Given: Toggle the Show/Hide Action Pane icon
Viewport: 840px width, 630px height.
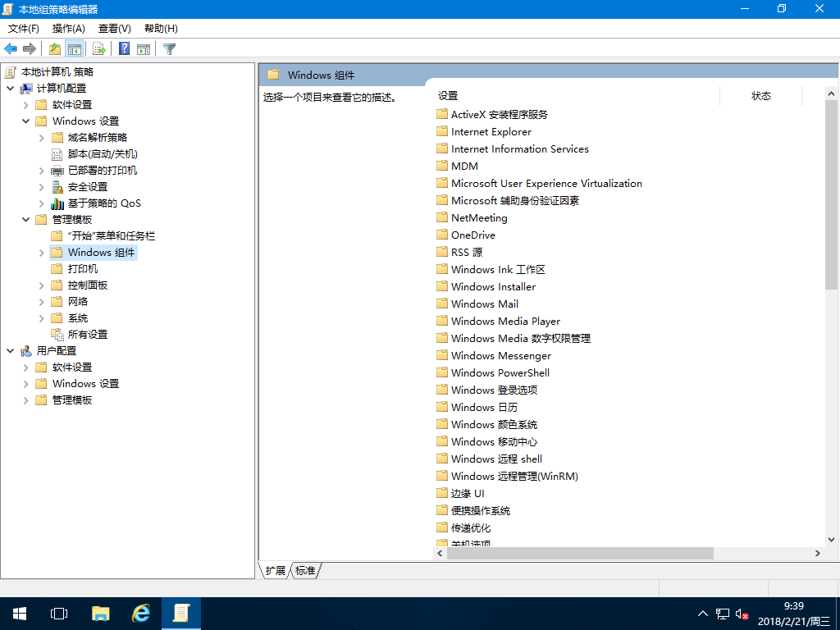Looking at the screenshot, I should pos(144,48).
